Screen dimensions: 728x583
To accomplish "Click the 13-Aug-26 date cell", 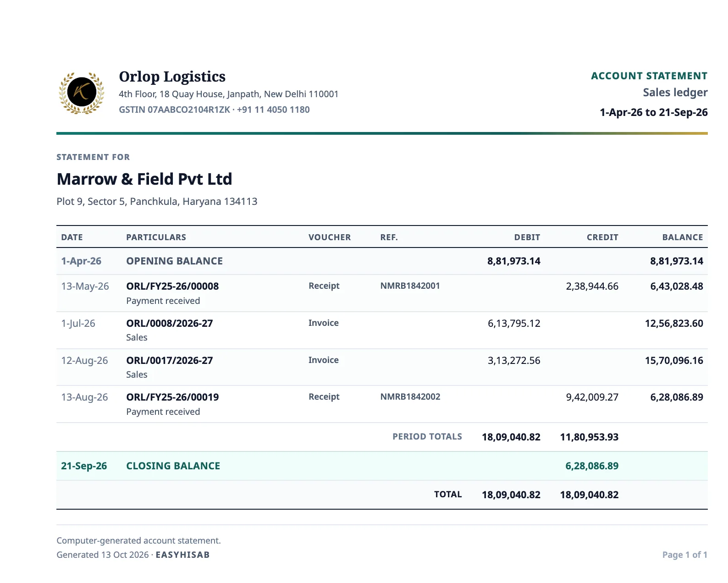I will click(84, 397).
